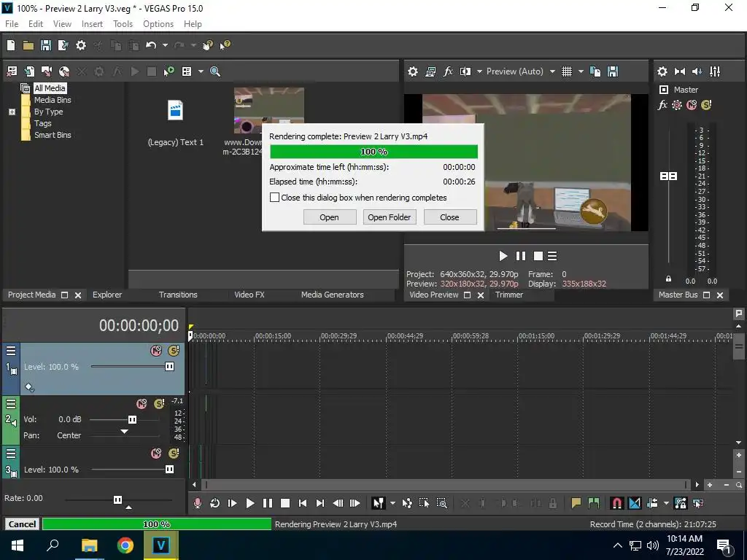
Task: Open track 1 hamburger menu
Action: click(11, 351)
